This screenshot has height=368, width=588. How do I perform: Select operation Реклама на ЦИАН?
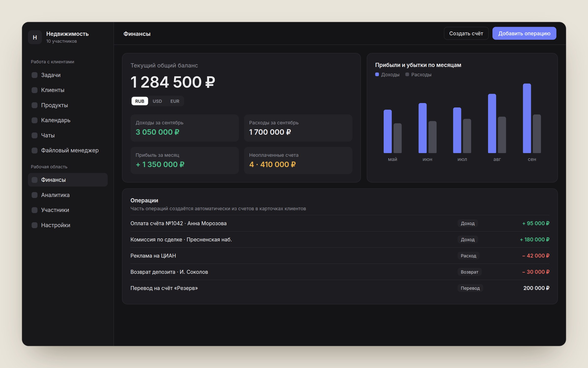pos(340,256)
